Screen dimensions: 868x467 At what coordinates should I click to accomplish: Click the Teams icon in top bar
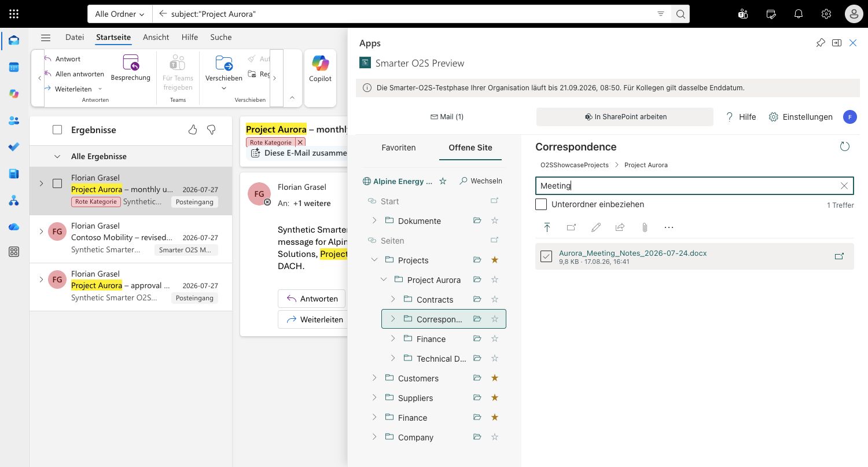click(743, 14)
